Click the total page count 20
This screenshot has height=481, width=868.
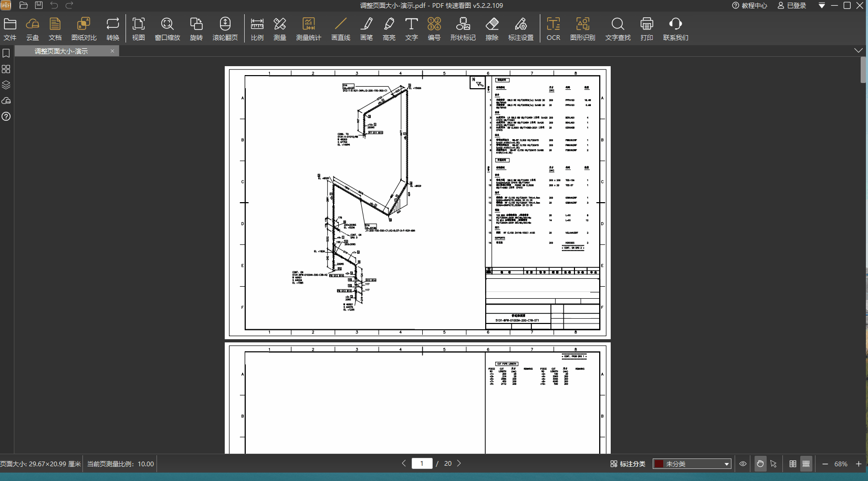(x=448, y=463)
